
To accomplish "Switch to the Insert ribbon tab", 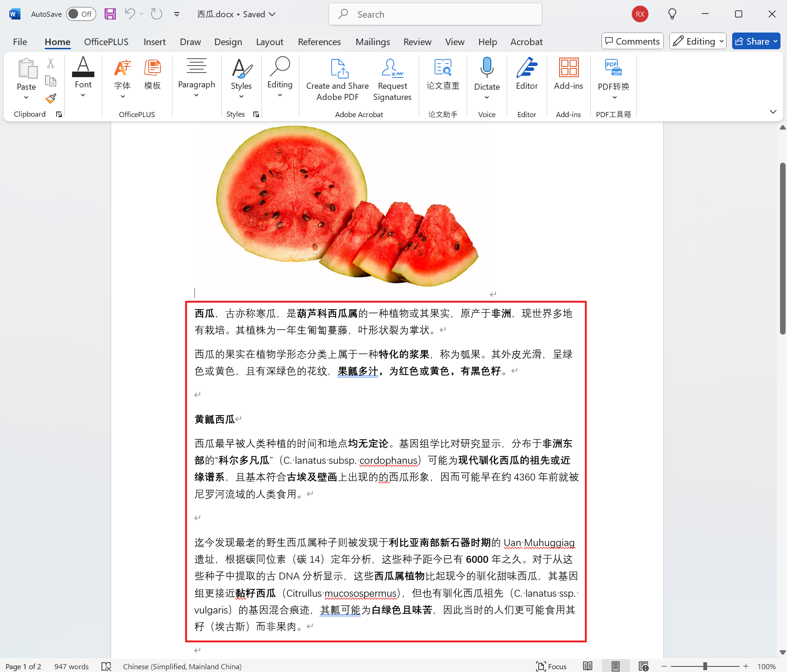I will pyautogui.click(x=154, y=42).
